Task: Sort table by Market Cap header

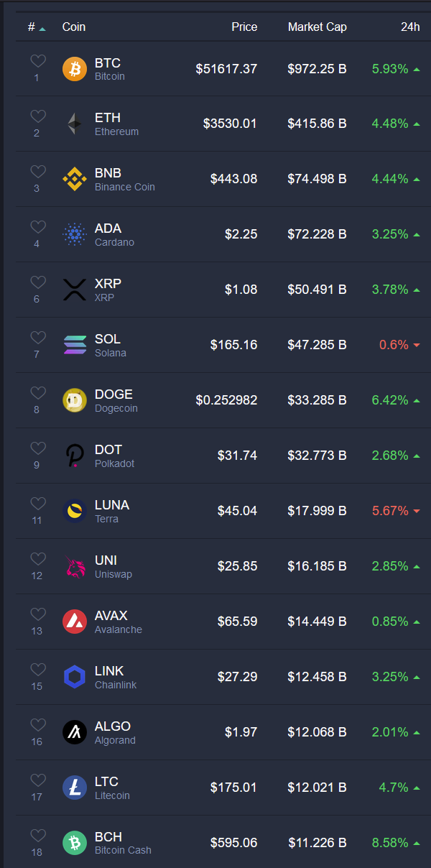Action: point(318,27)
